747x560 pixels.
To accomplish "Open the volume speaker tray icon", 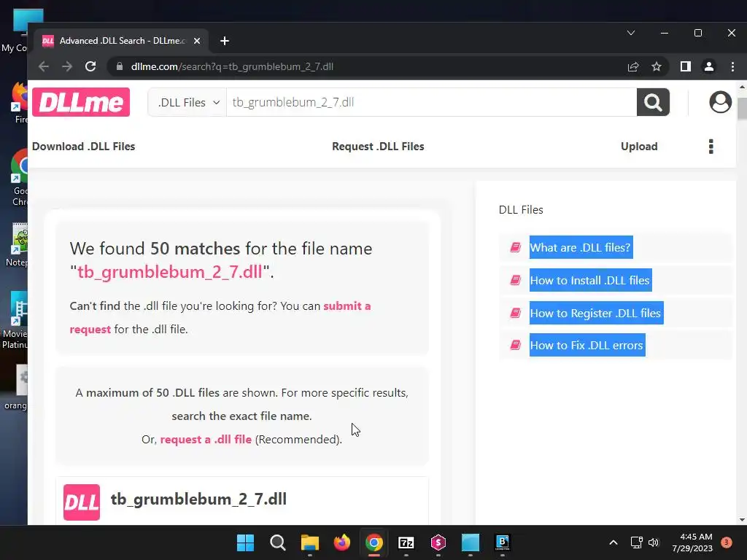I will (654, 542).
